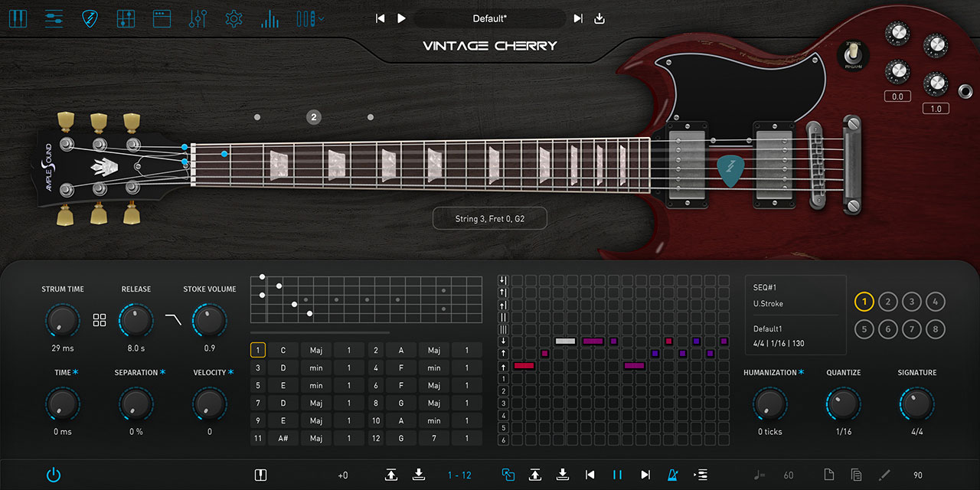Click the blue pick on guitar body
Image resolution: width=980 pixels, height=490 pixels.
coord(730,170)
